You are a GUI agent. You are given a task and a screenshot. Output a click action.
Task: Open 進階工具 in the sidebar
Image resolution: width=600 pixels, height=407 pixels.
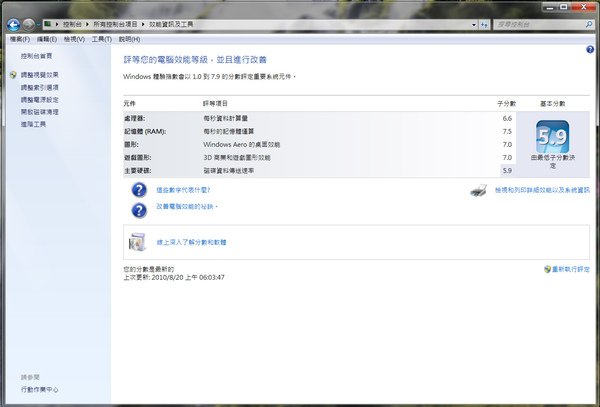click(x=33, y=124)
